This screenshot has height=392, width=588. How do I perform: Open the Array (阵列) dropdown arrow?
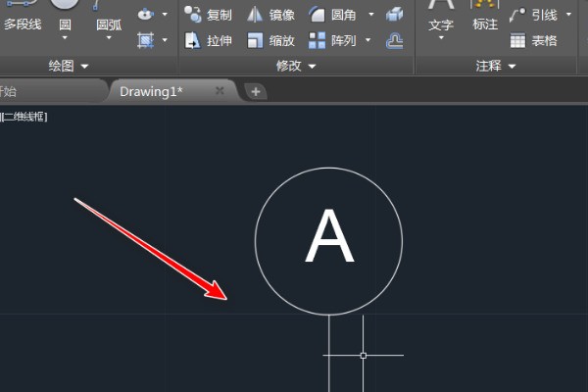click(x=368, y=40)
